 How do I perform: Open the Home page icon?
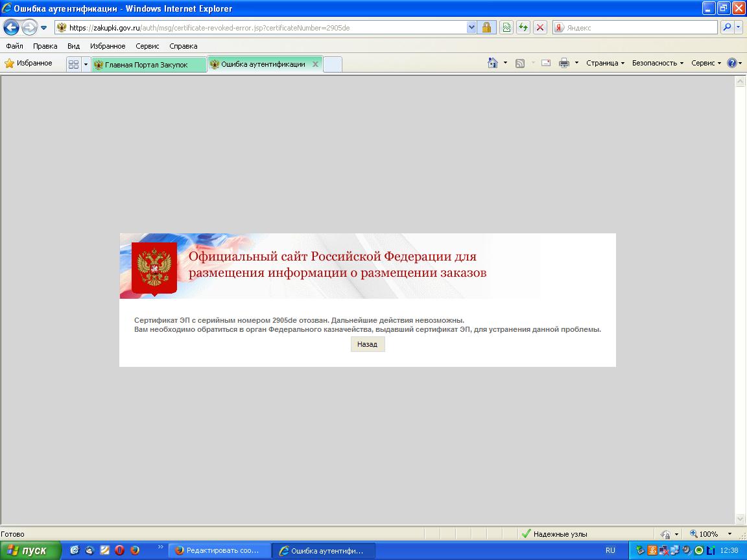(x=493, y=63)
